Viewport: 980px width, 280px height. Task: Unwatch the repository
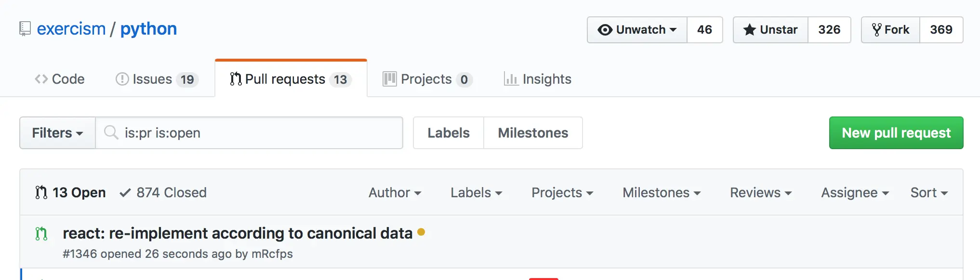(637, 30)
